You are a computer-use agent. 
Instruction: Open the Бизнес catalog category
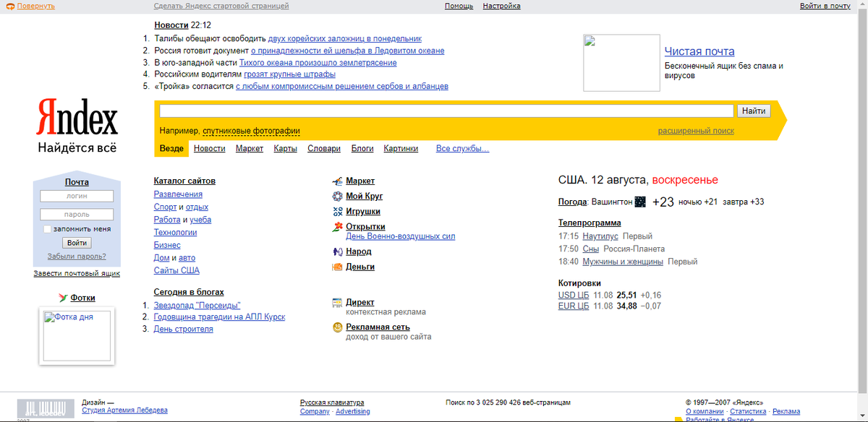pyautogui.click(x=167, y=245)
